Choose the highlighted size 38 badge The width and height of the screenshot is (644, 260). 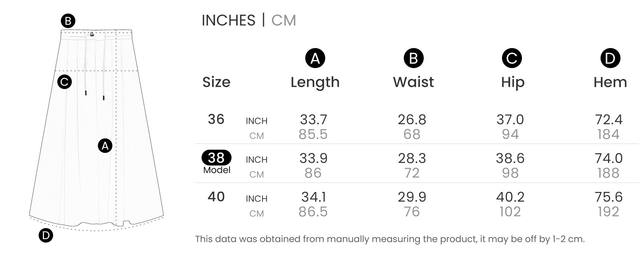(216, 158)
